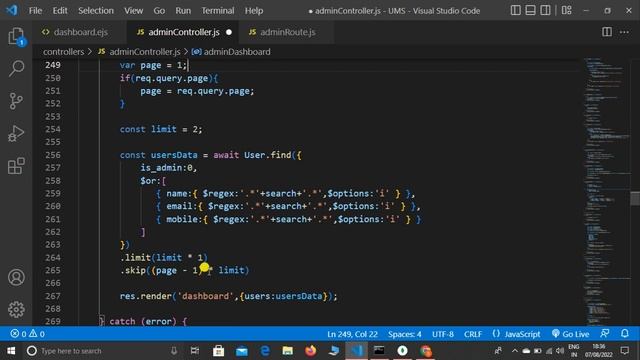Click the .skip((page - 1) code line

point(184,270)
